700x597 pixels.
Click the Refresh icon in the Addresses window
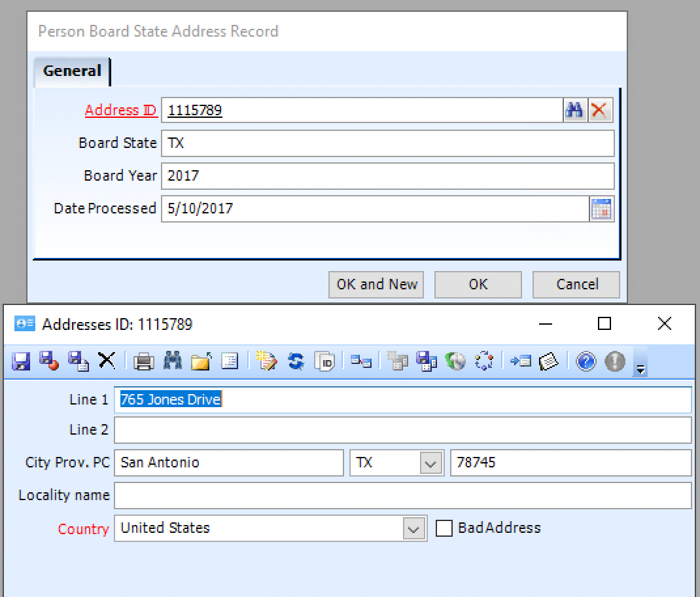tap(294, 361)
